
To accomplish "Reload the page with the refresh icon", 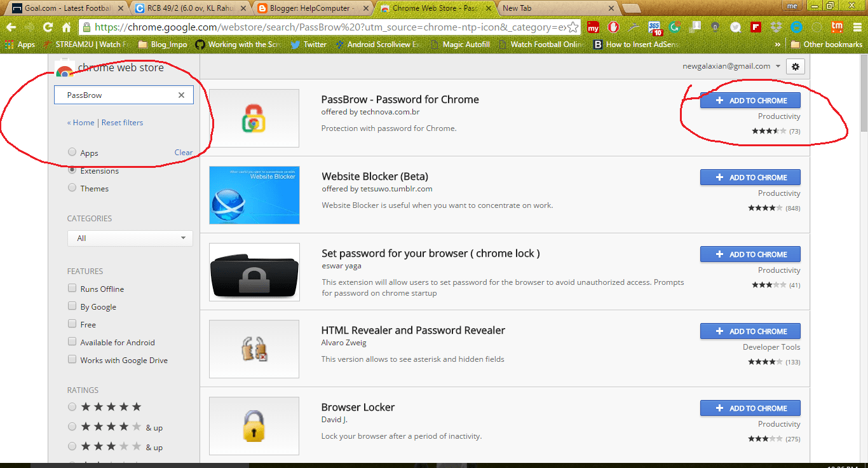I will pyautogui.click(x=48, y=27).
